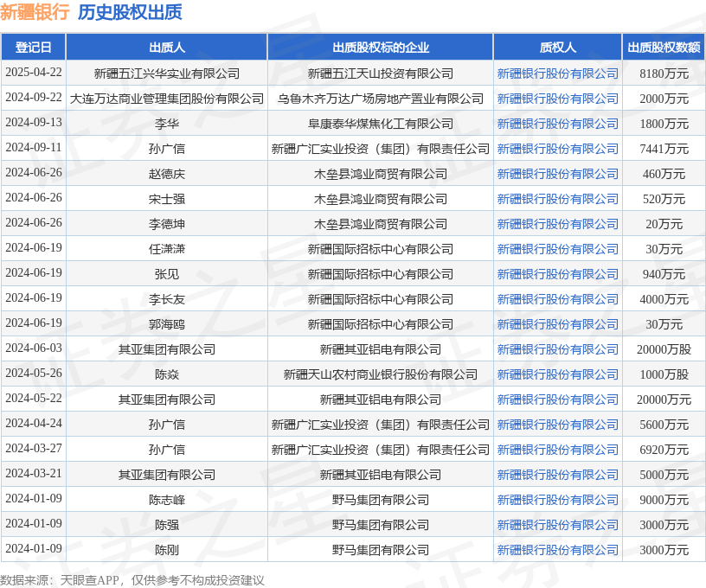Screen dimensions: 706x588
Task: Click the orange 新疆银行 title text
Action: pos(35,12)
